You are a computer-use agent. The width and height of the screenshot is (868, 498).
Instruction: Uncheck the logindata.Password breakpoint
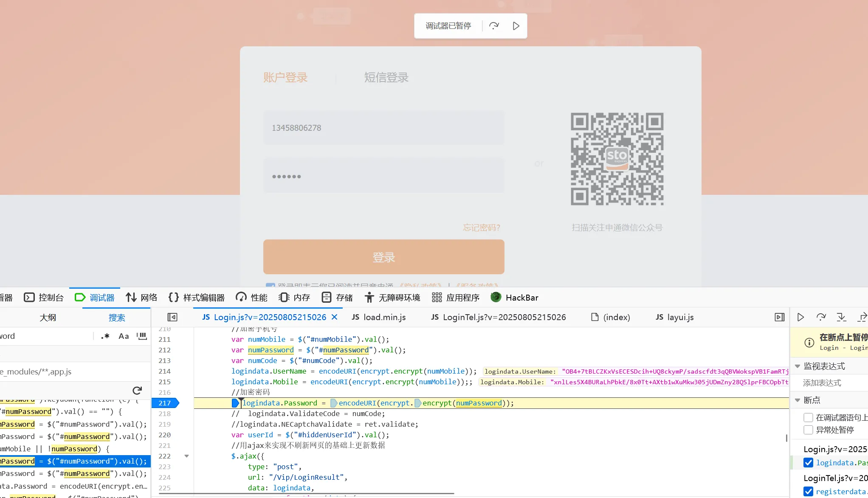(809, 463)
